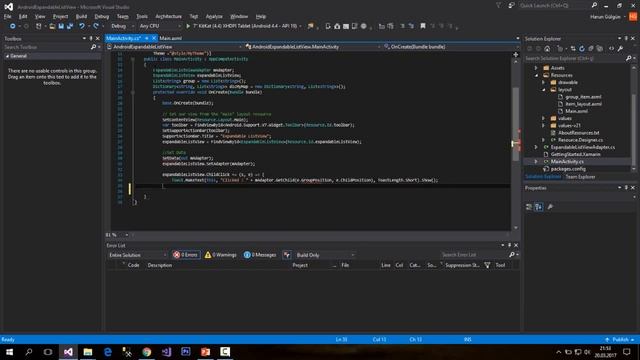This screenshot has width=640, height=360.
Task: Click the Property Pages wrench icon
Action: (x=550, y=207)
